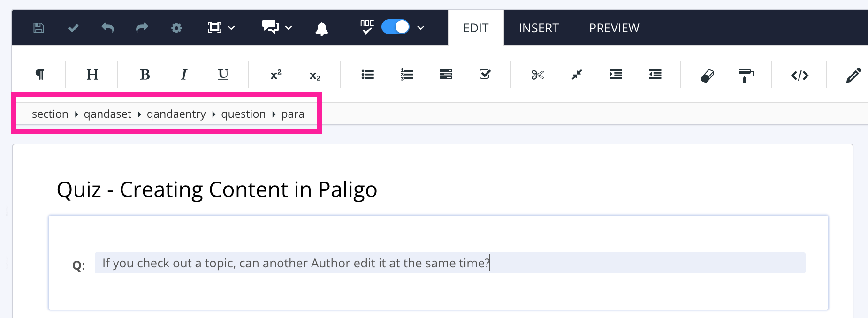Select qandaset in the element breadcrumb

point(107,114)
